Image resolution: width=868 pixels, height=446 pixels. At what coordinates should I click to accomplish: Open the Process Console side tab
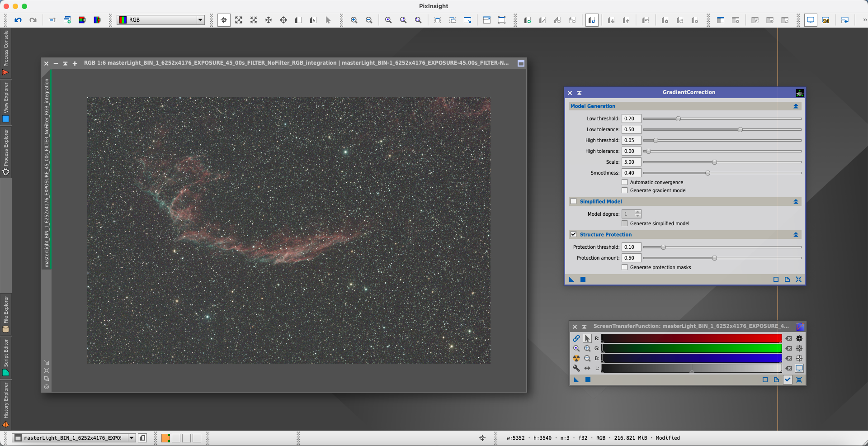point(6,52)
